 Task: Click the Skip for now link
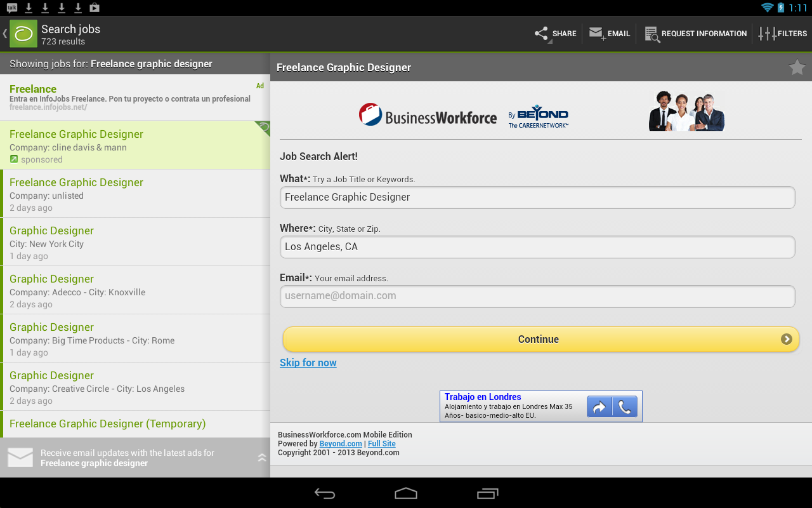coord(308,363)
